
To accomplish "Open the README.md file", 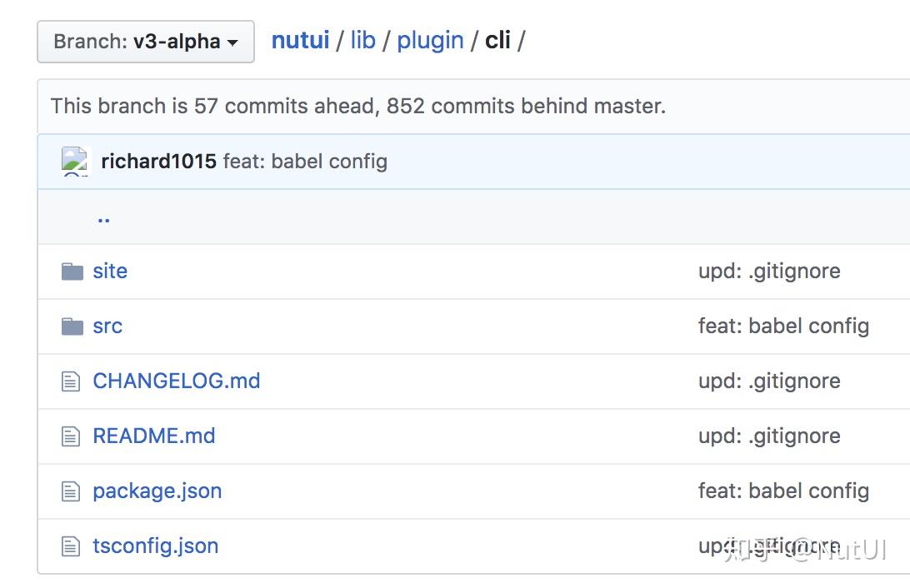I will pyautogui.click(x=154, y=436).
